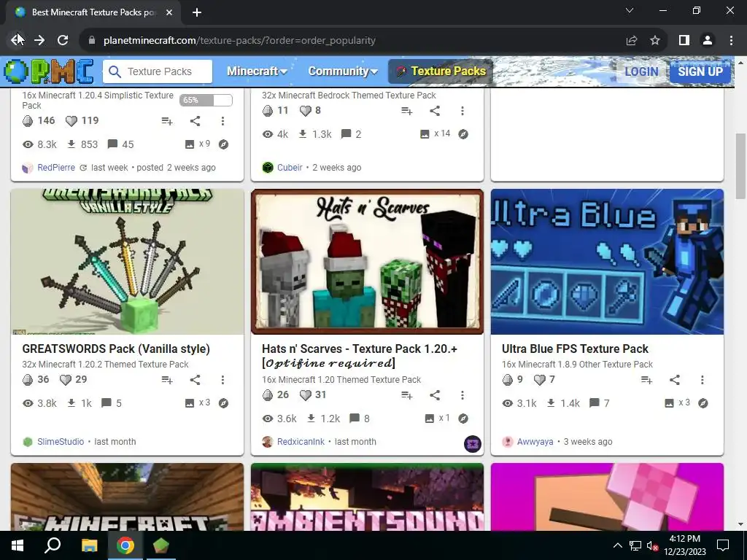The image size is (747, 560).
Task: Visit RedxicanInk's profile link
Action: coord(301,442)
